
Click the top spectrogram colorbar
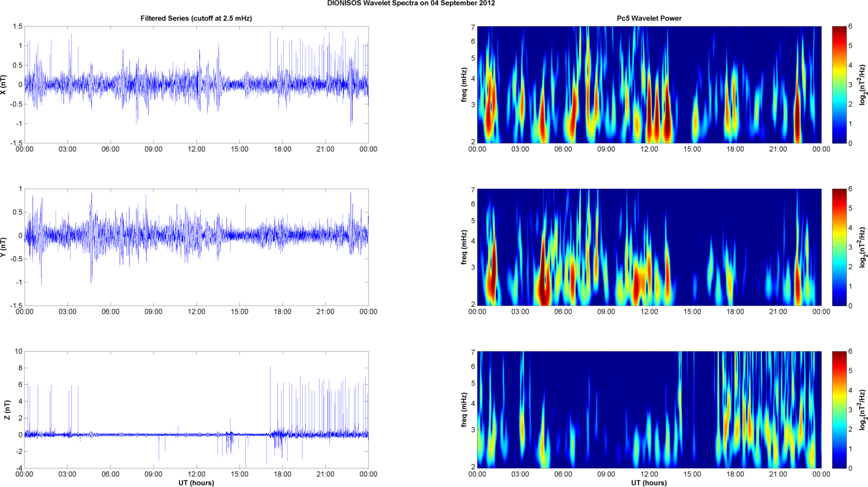click(839, 84)
